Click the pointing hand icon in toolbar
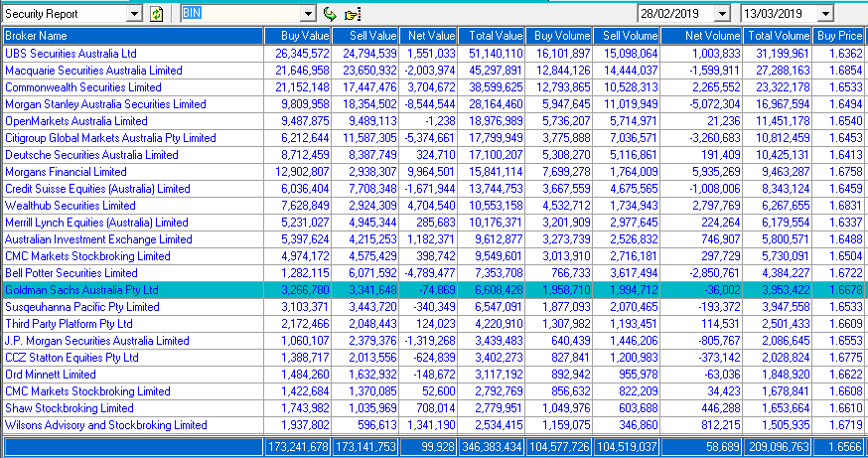 353,14
